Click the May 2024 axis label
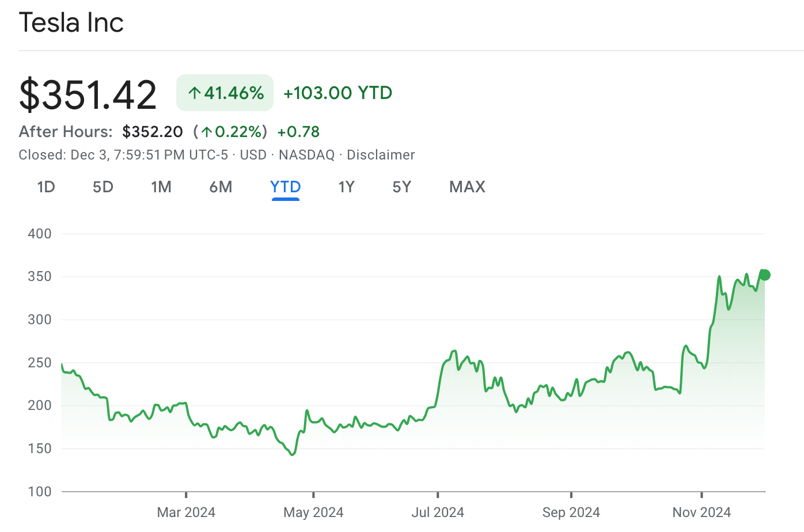 pyautogui.click(x=313, y=512)
